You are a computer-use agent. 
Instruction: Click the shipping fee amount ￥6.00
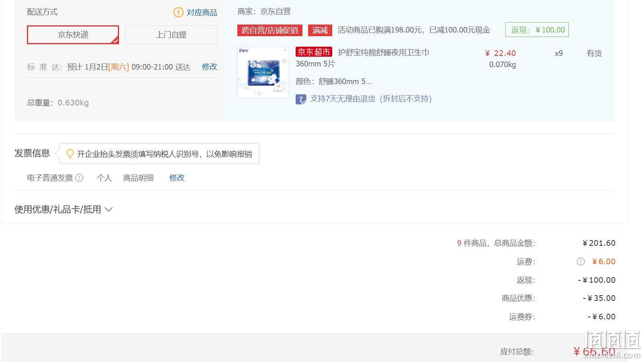tap(604, 261)
